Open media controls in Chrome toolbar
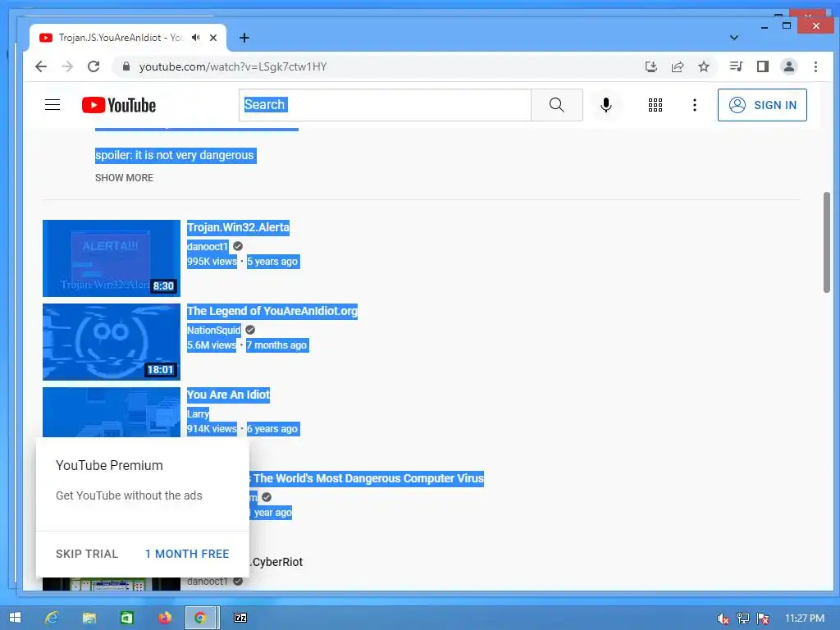Screen dimensions: 840x630 [x=736, y=66]
